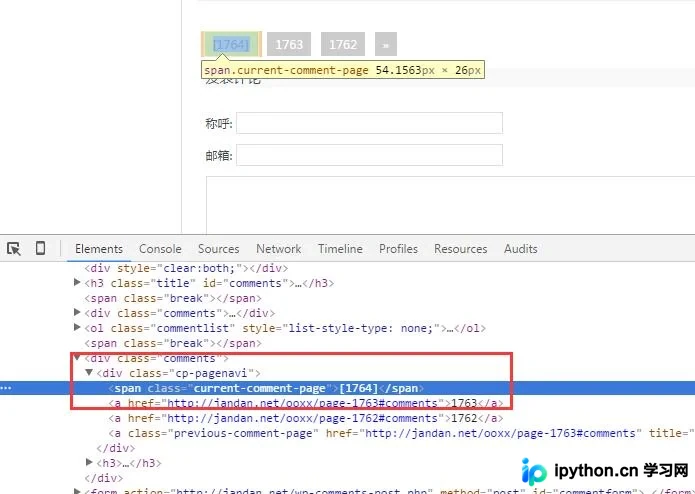Screen dimensions: 695x494
Task: Select the a class="previous-comment-page" row
Action: coord(401,433)
